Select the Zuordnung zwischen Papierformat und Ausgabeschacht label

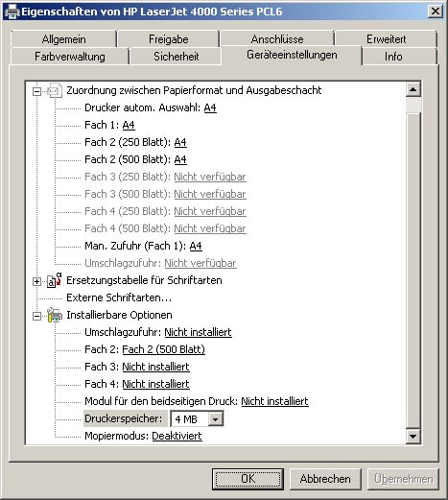pos(194,90)
